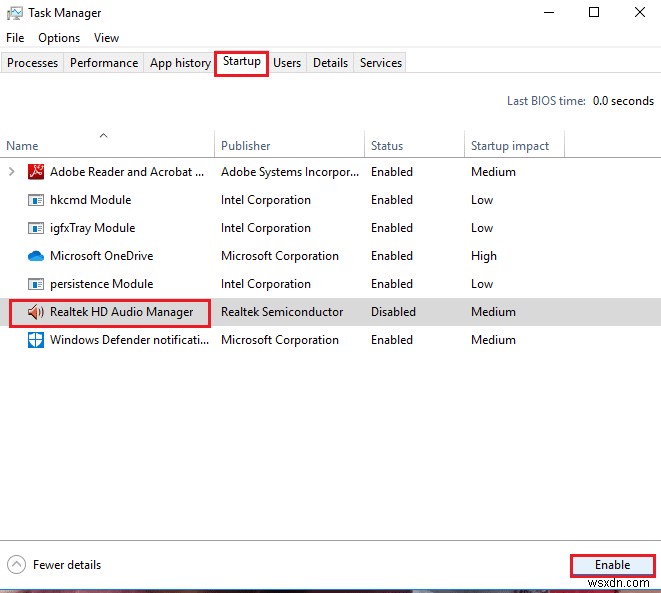
Task: Click the Last BIOS time value
Action: coord(623,101)
